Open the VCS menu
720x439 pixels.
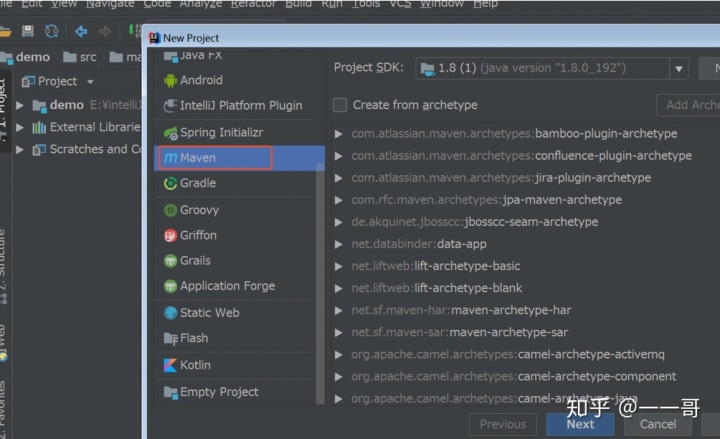[x=400, y=4]
